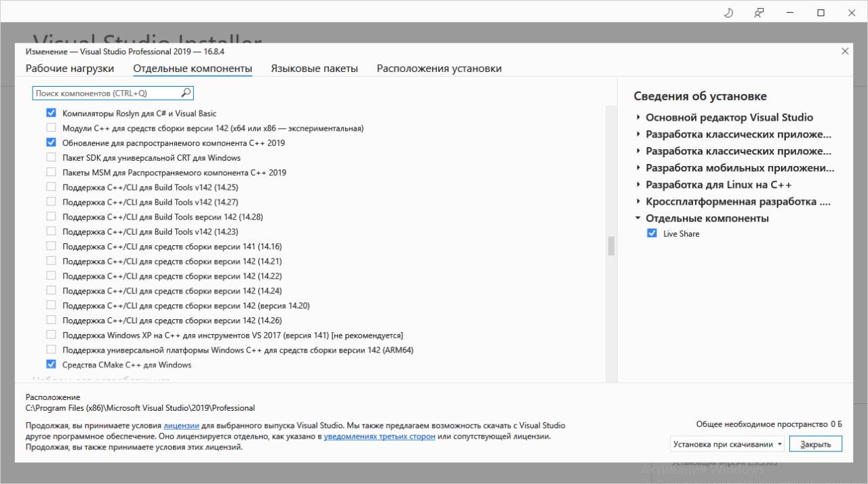Click the search magnifier icon in component search
The image size is (868, 484).
coord(186,93)
